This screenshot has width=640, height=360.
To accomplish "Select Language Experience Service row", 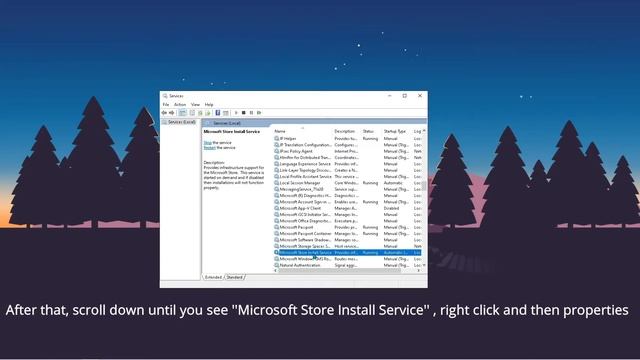I will (347, 164).
